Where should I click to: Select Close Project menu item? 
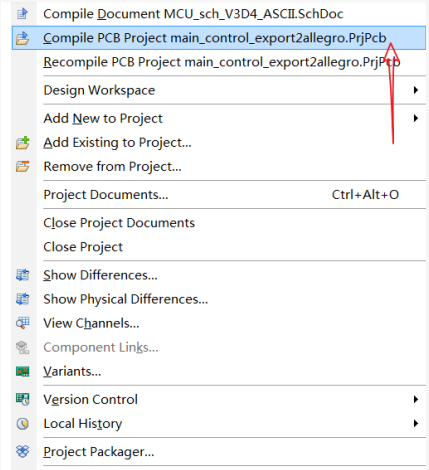click(83, 247)
